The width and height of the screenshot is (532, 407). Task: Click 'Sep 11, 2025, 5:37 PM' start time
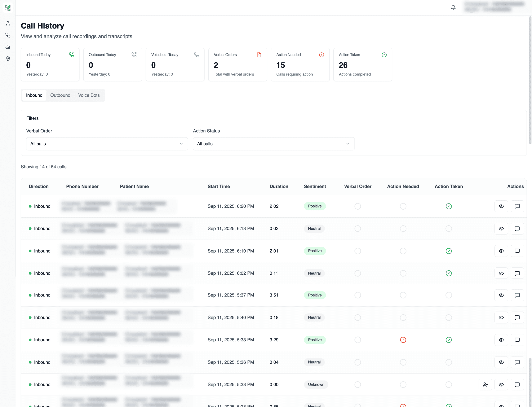tap(231, 295)
